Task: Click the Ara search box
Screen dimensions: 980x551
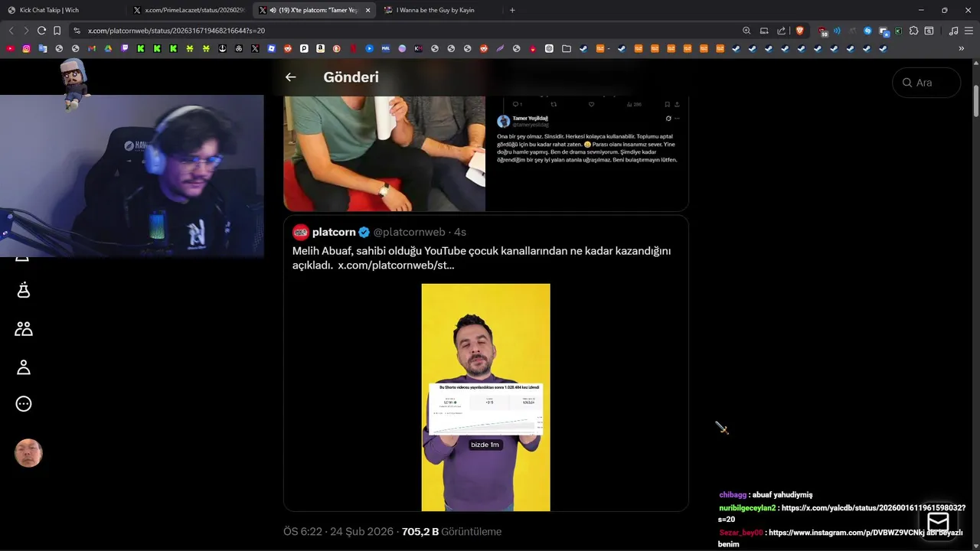Action: point(926,83)
